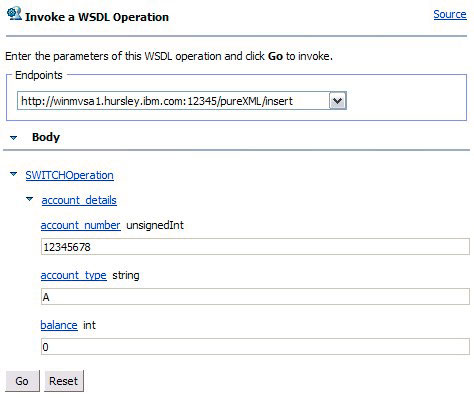The image size is (474, 398).
Task: Click the balance input field
Action: point(255,347)
